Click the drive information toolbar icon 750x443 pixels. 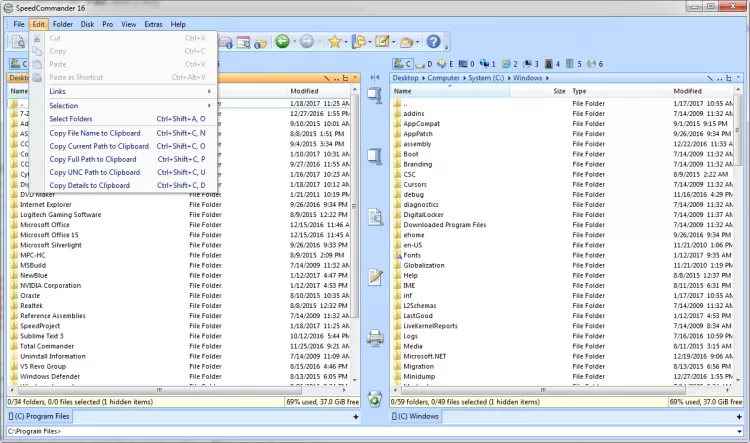[x=226, y=42]
